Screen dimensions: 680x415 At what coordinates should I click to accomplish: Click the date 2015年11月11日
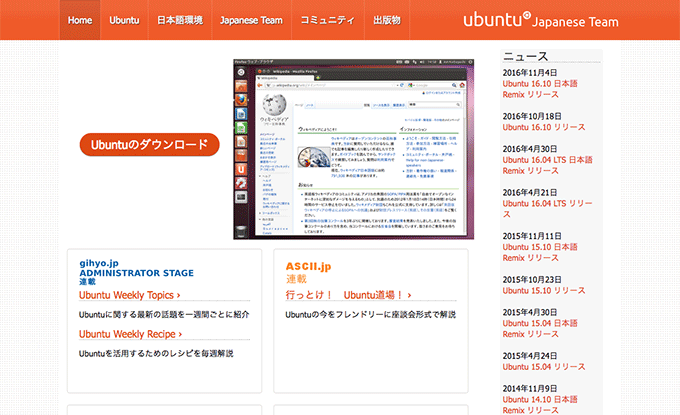[x=532, y=236]
